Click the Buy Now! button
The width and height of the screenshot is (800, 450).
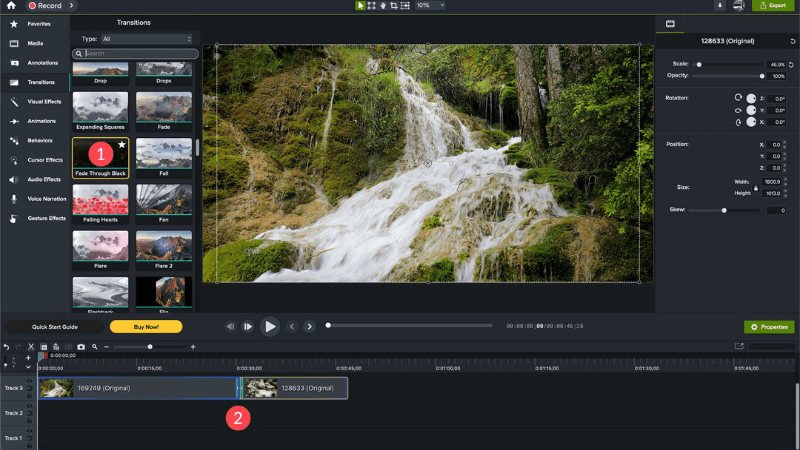(146, 327)
